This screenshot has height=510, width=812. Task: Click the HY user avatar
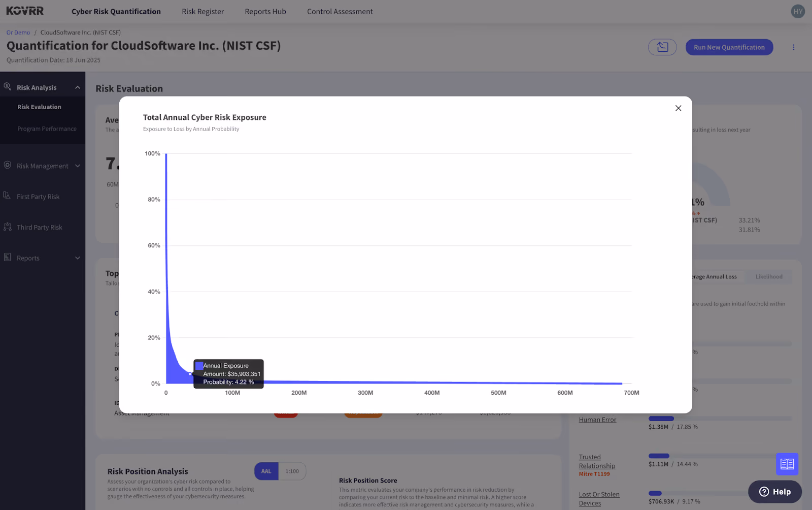coord(798,11)
